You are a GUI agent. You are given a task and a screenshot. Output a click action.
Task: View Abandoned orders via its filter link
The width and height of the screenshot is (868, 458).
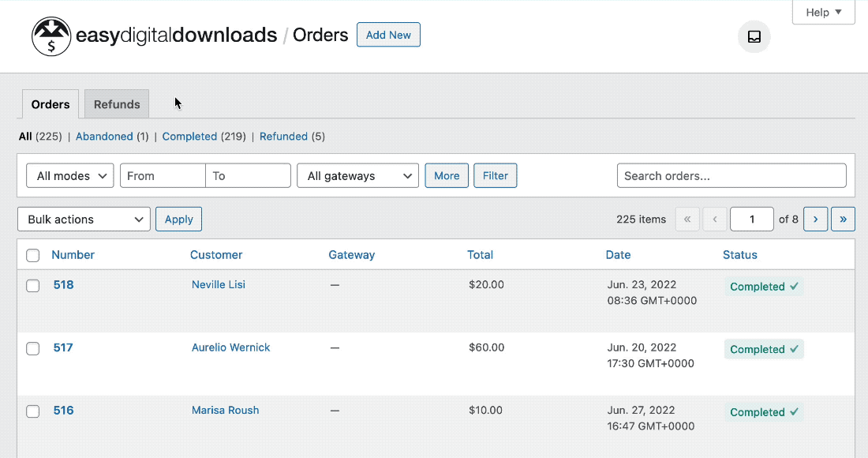click(104, 136)
